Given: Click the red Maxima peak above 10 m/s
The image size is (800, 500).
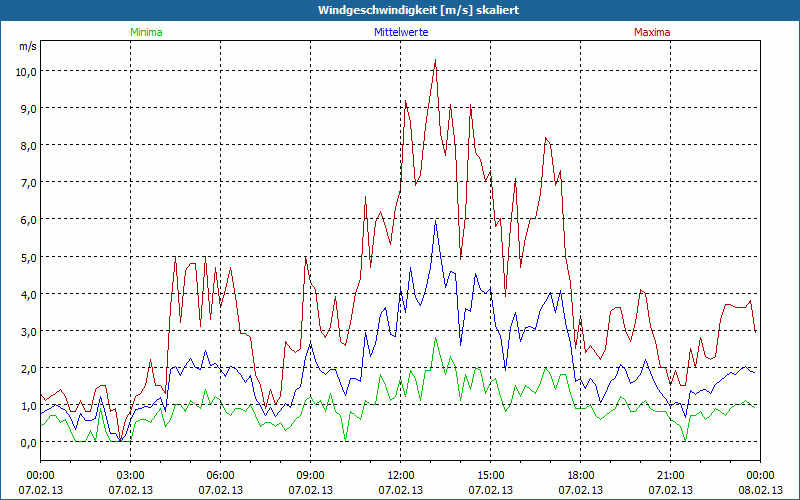Looking at the screenshot, I should coord(435,60).
